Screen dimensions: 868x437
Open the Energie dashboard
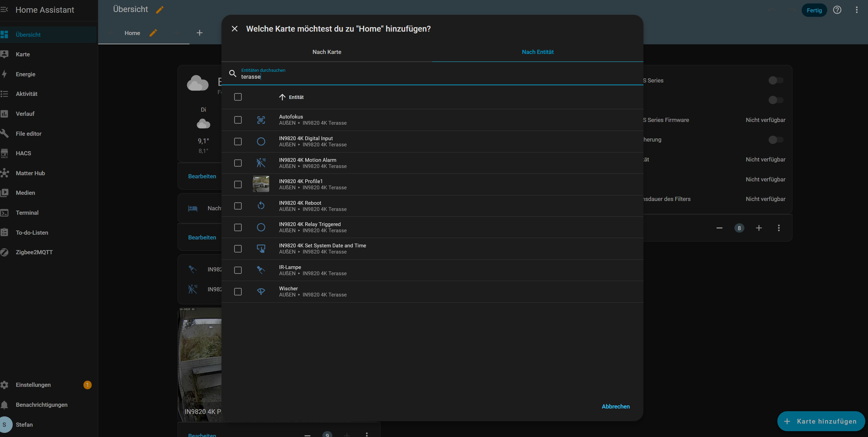coord(25,74)
